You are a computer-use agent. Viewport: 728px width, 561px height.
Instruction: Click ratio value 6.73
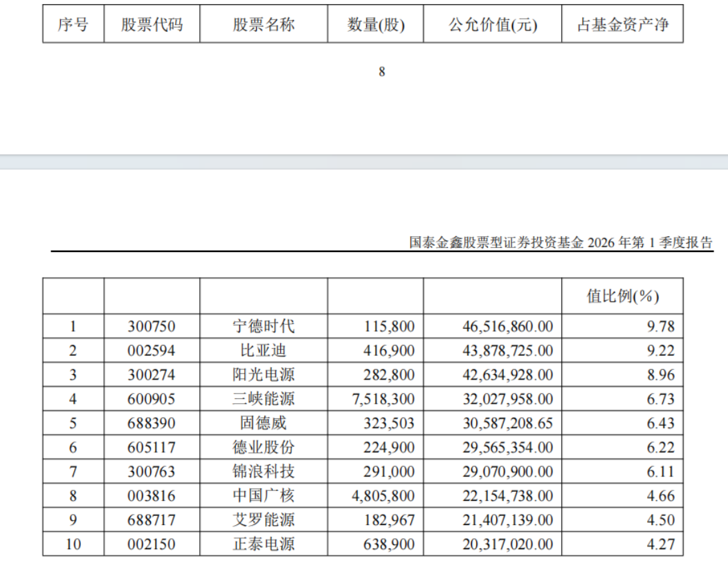pyautogui.click(x=661, y=399)
